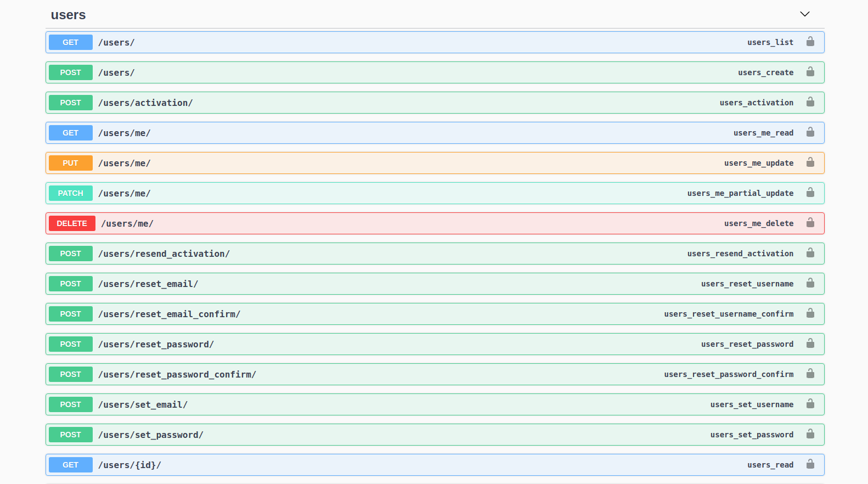Click the "users_list" operation ID
This screenshot has width=868, height=484.
click(x=770, y=42)
